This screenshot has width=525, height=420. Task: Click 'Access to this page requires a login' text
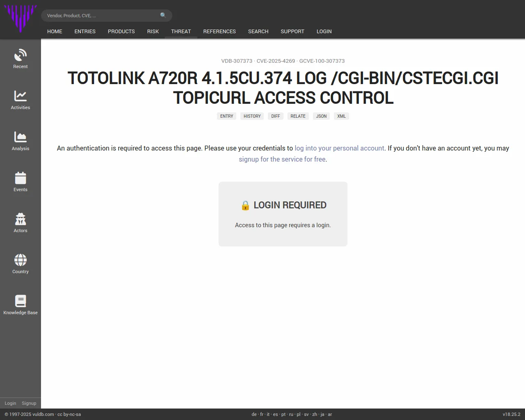coord(283,225)
